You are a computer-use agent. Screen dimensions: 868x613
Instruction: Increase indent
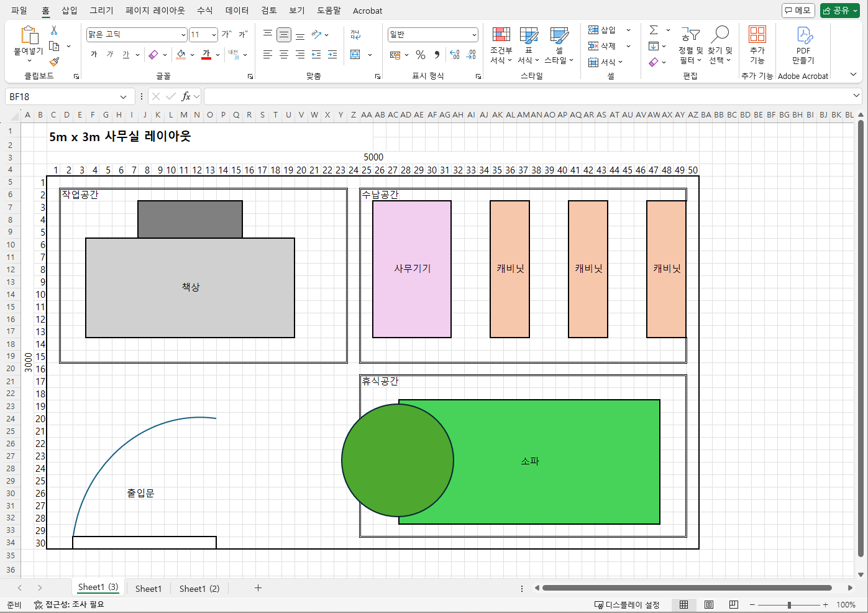(332, 55)
